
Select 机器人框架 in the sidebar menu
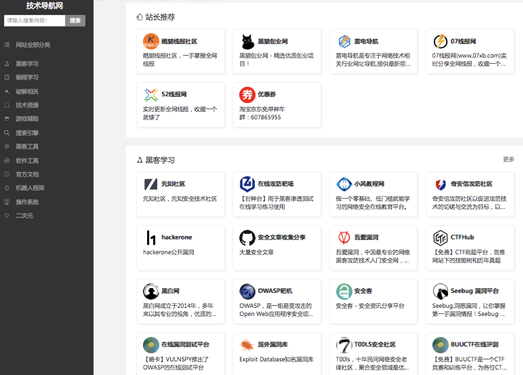30,188
